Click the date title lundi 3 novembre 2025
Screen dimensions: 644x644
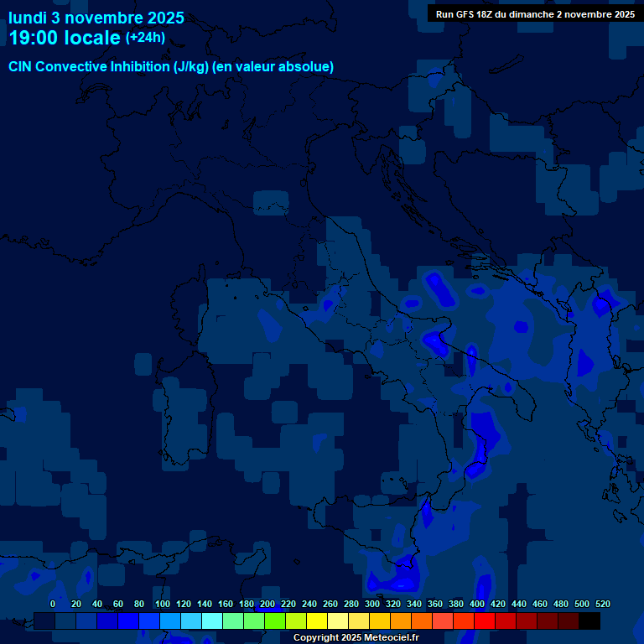(x=96, y=18)
